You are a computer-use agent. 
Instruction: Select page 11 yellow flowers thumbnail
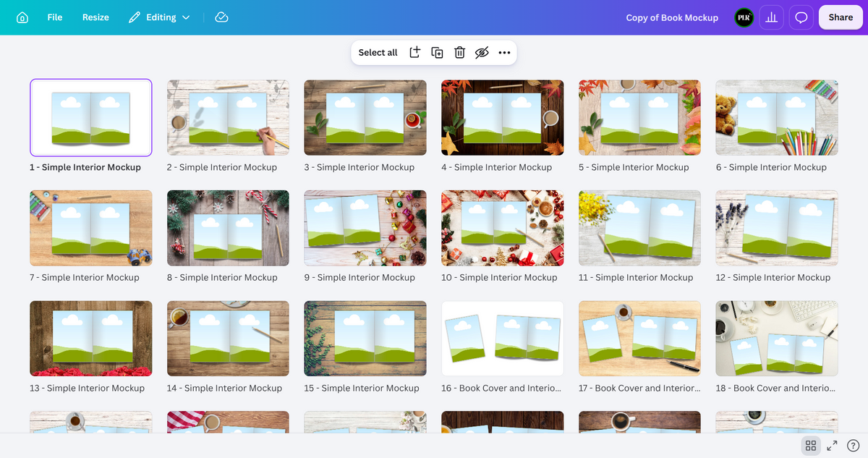coord(639,228)
